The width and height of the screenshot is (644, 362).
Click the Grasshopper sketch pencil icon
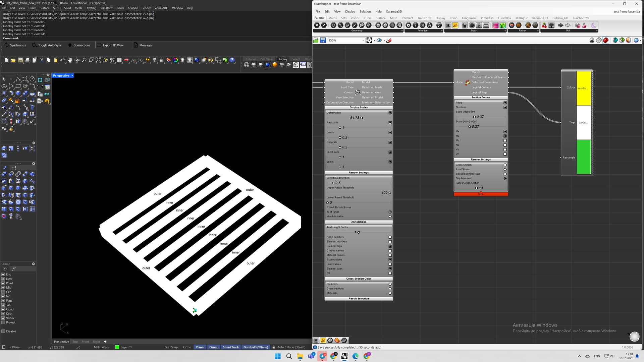[x=389, y=40]
